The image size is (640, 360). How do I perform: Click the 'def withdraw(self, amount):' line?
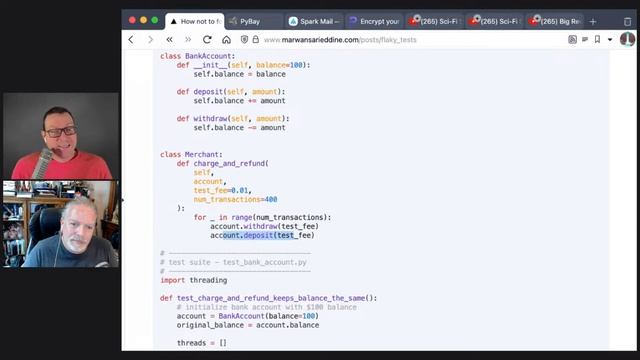pyautogui.click(x=233, y=118)
